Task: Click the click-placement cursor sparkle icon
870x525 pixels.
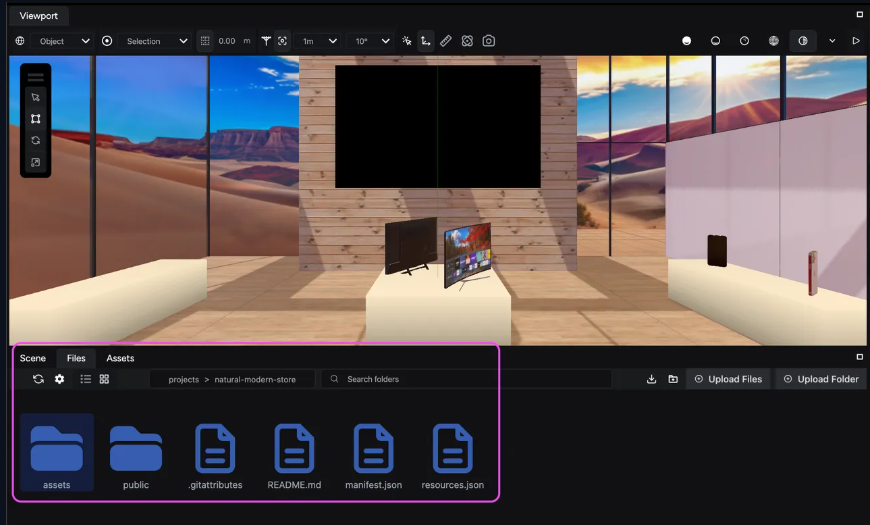Action: point(407,41)
